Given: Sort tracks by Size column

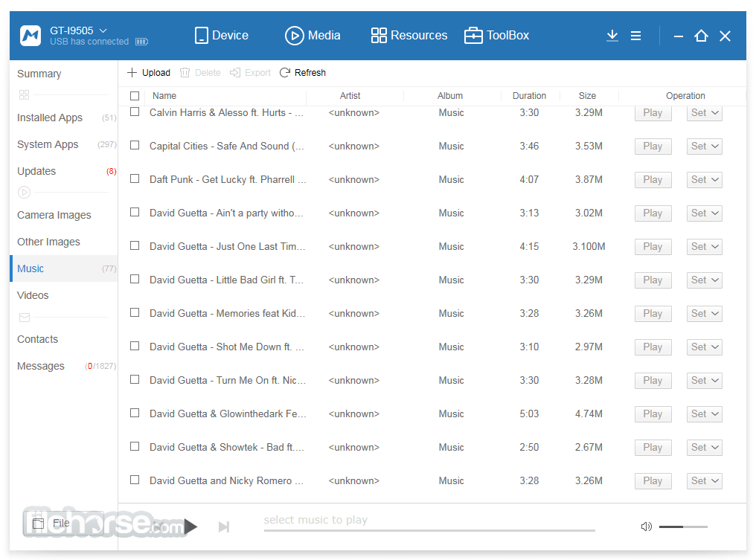Looking at the screenshot, I should tap(587, 96).
